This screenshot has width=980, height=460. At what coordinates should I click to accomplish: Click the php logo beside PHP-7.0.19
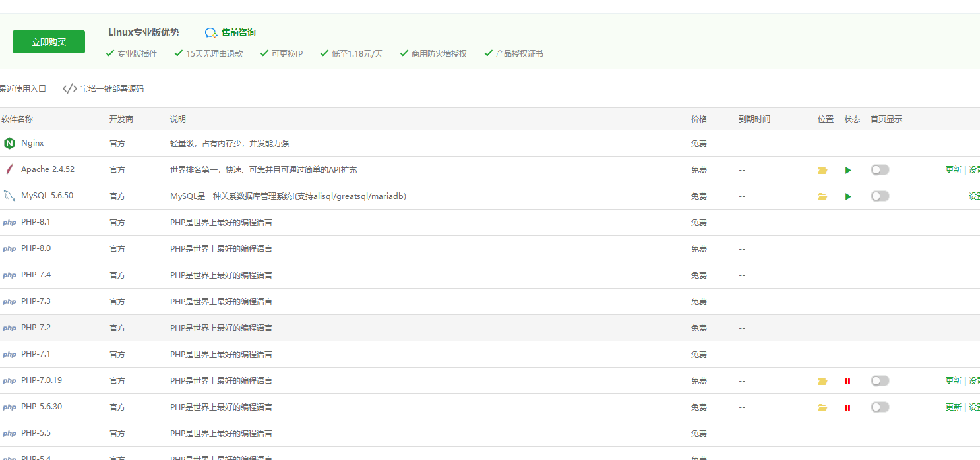point(9,381)
